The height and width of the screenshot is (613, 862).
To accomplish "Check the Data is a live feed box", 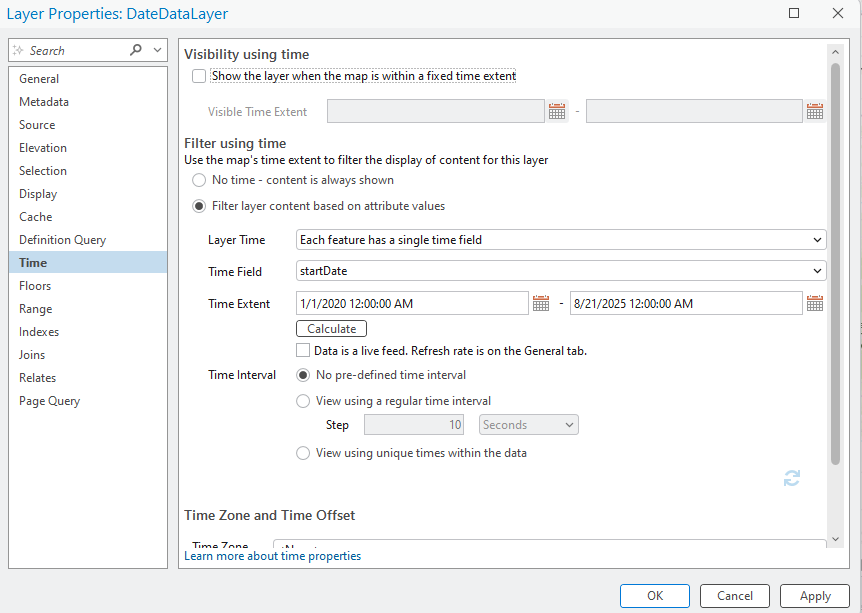I will [x=303, y=351].
